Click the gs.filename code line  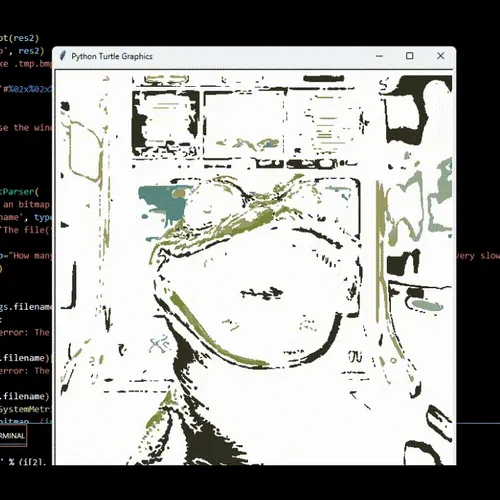click(26, 307)
